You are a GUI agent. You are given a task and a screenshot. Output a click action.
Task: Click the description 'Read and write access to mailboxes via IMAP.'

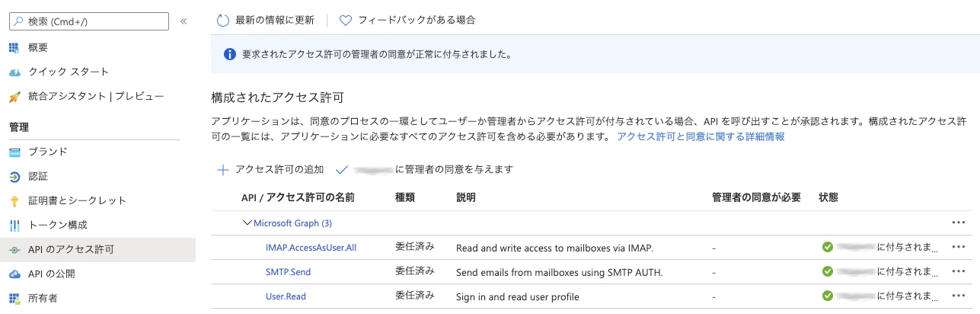(555, 248)
